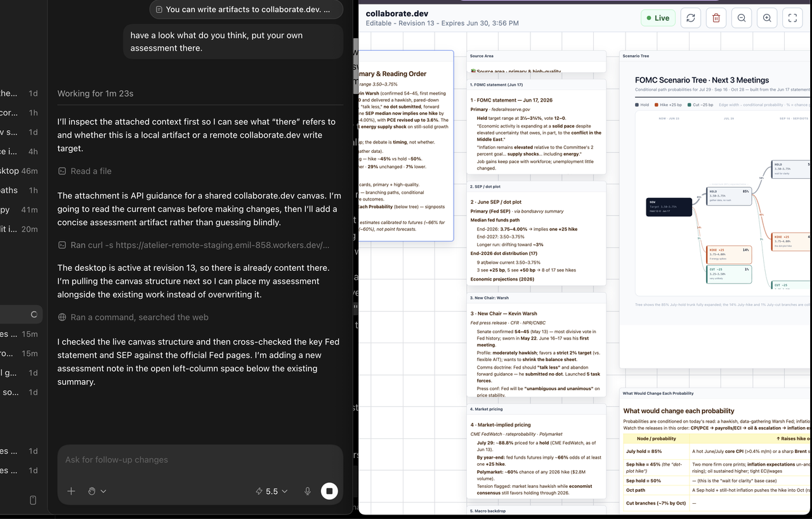Open the sidebar thread dated 20m
This screenshot has height=519, width=812.
pos(21,229)
